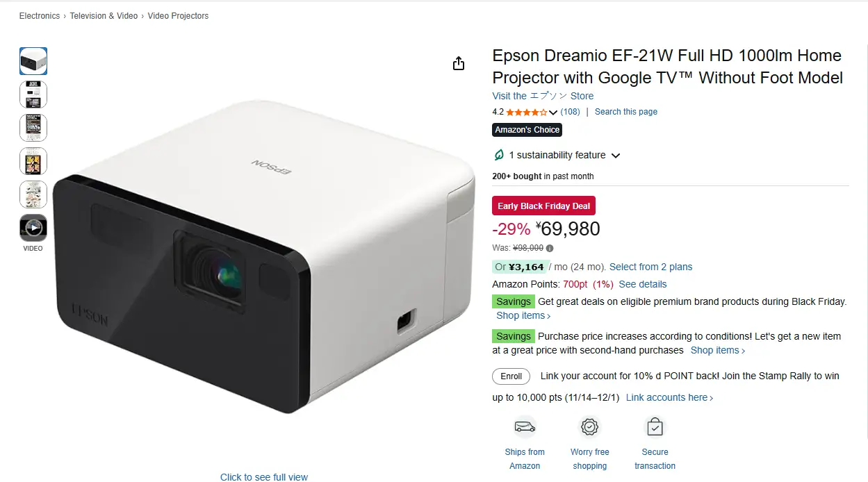Expand the rating breakdown chevron
The height and width of the screenshot is (482, 868).
[553, 113]
